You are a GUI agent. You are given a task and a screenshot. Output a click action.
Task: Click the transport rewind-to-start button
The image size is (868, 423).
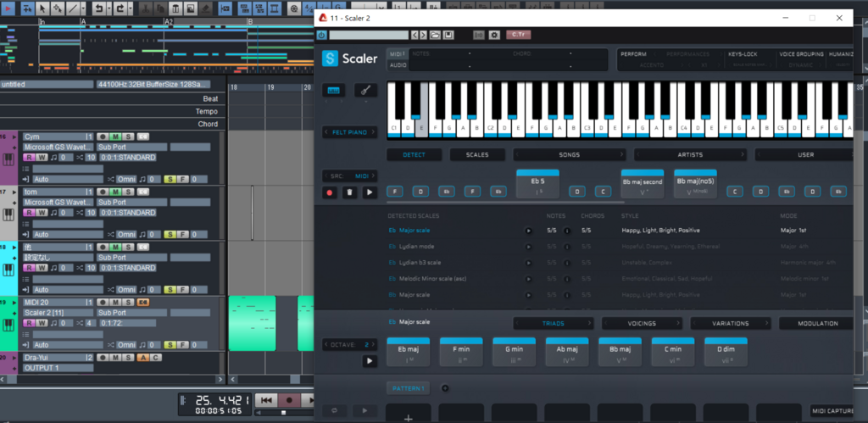pos(266,400)
